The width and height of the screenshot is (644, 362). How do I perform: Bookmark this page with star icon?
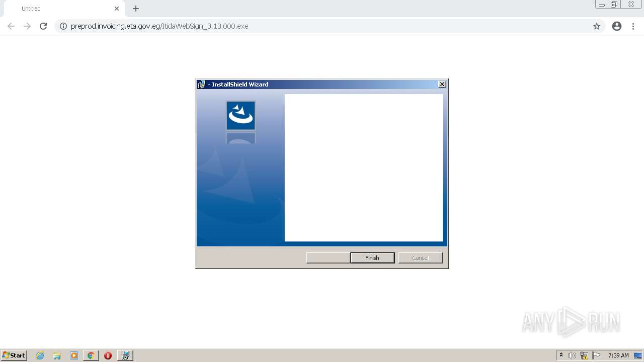pos(597,26)
